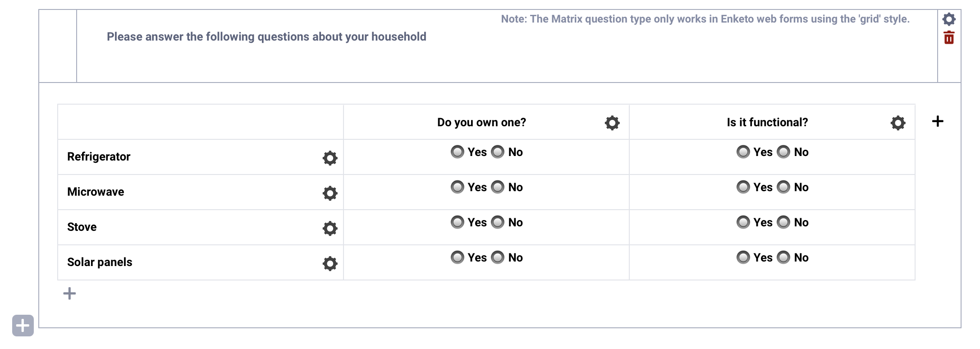Select Yes for owning a Refrigerator

(457, 152)
